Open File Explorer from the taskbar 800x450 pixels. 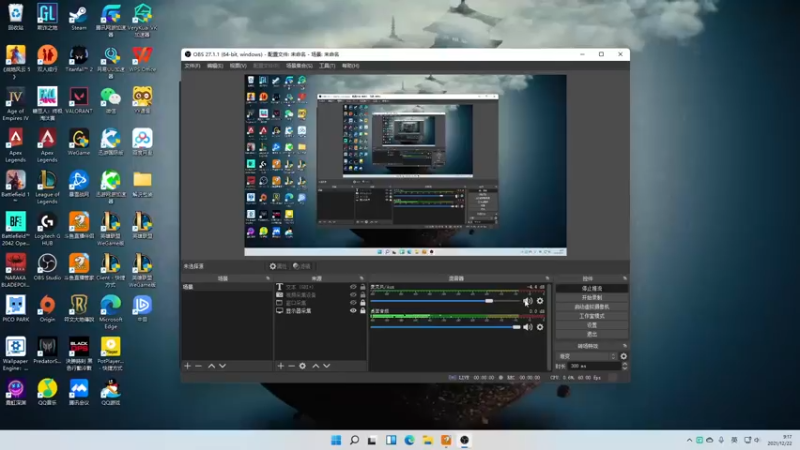coord(428,440)
